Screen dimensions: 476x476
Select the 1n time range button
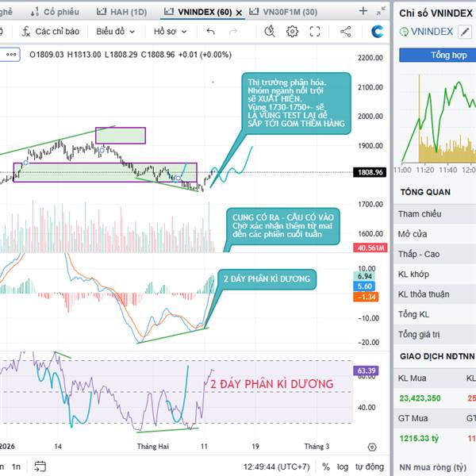tap(16, 466)
